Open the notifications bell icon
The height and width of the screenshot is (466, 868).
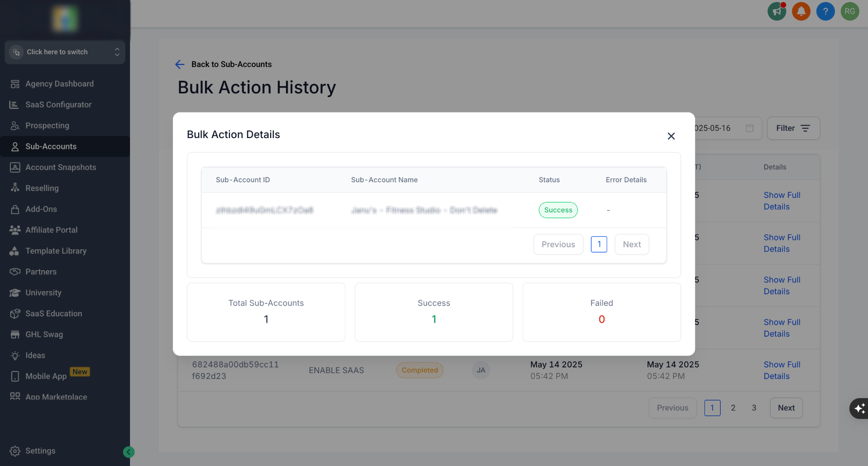pos(801,11)
